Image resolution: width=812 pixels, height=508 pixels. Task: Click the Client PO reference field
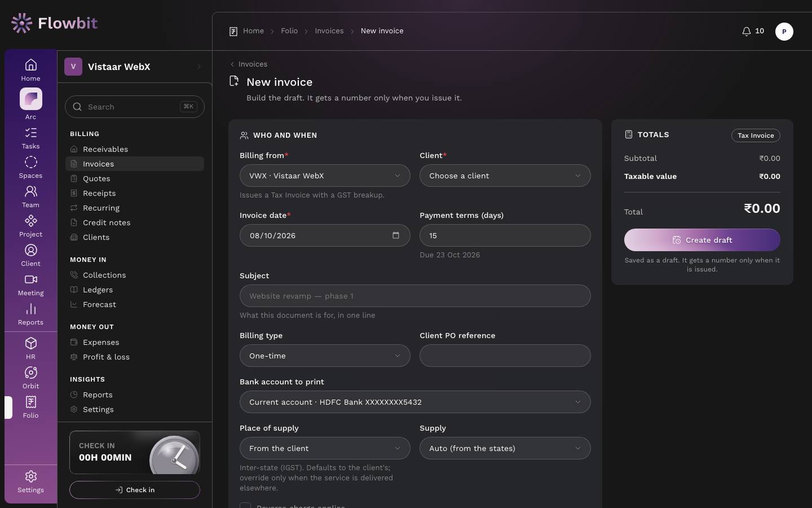505,356
